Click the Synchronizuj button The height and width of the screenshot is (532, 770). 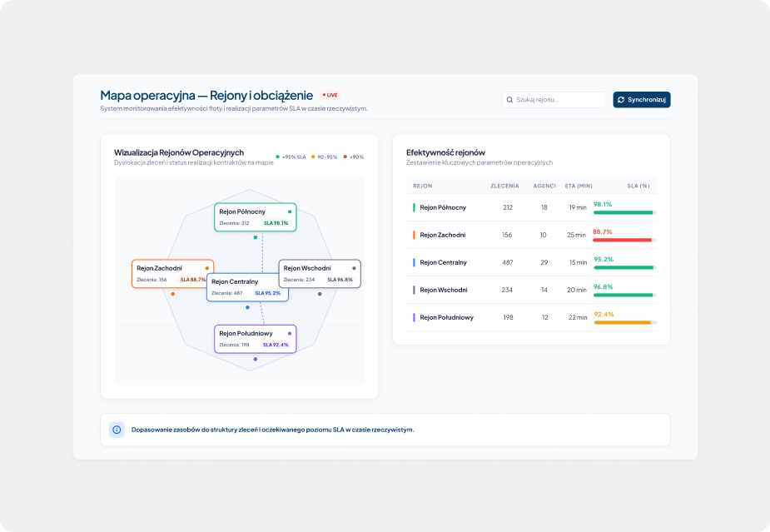point(642,100)
